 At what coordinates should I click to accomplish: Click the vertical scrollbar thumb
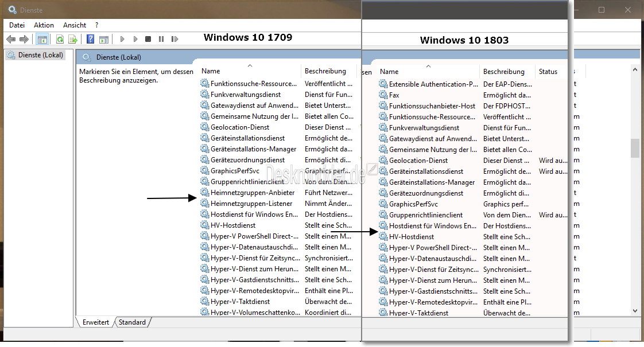[x=635, y=148]
